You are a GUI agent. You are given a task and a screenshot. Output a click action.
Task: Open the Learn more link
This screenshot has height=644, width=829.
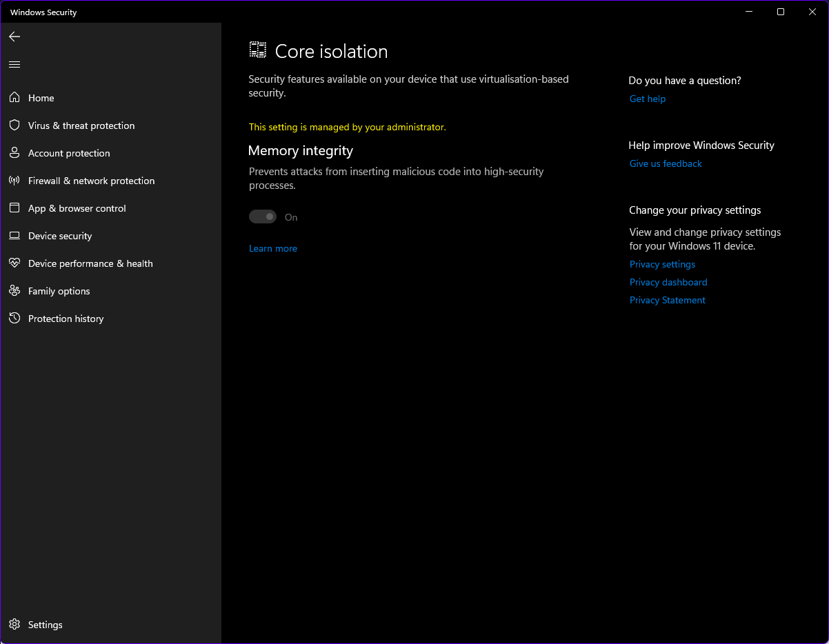coord(272,248)
